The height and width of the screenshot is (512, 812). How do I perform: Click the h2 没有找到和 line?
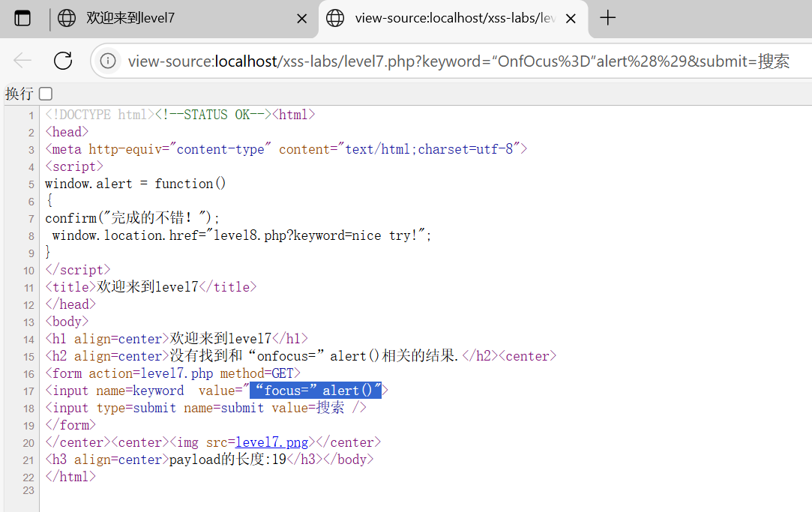pos(301,356)
